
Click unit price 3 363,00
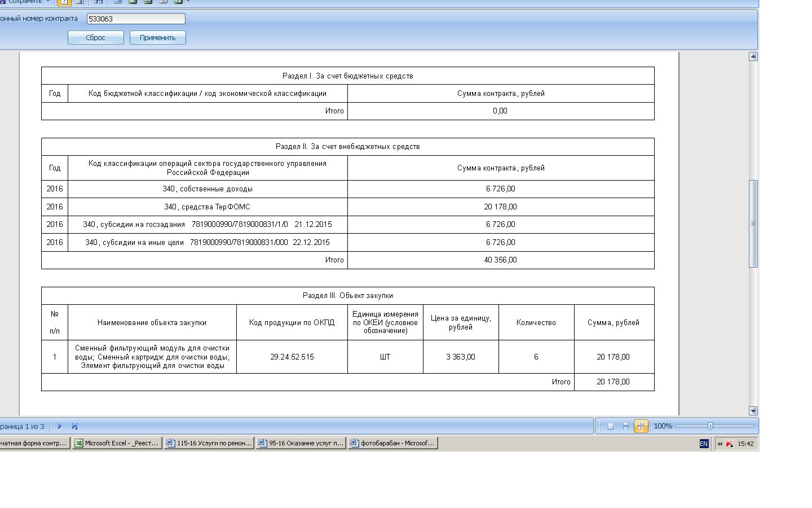(x=461, y=357)
